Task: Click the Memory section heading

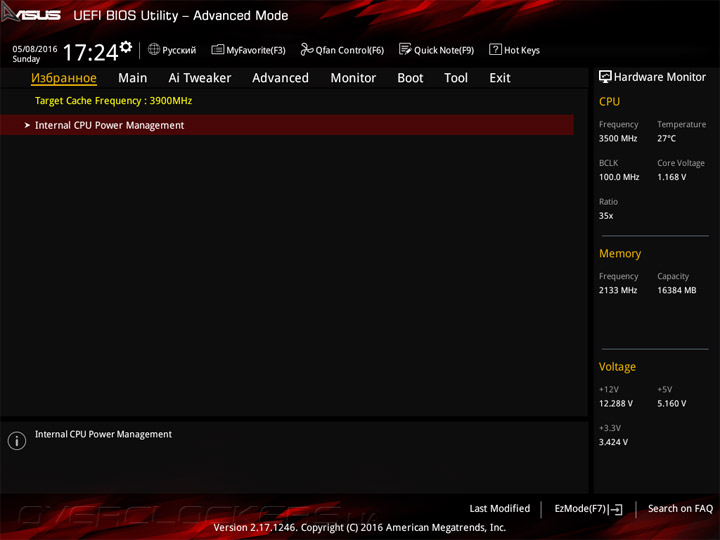Action: 620,253
